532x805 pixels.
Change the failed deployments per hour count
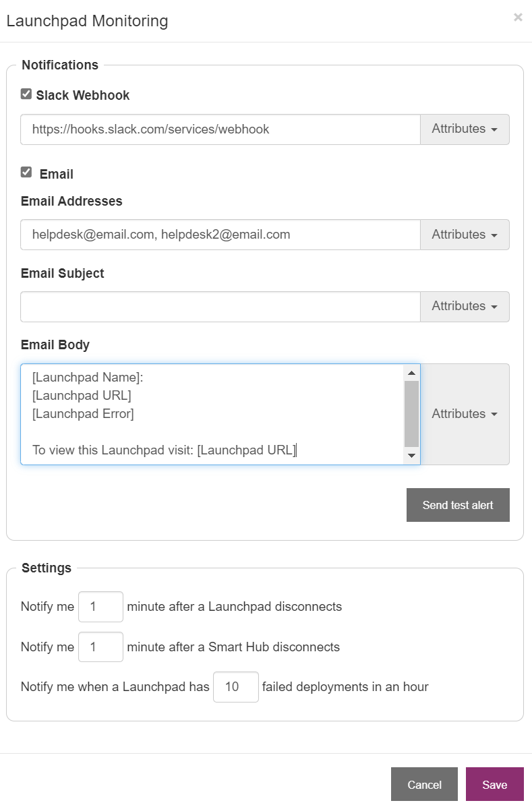(236, 686)
